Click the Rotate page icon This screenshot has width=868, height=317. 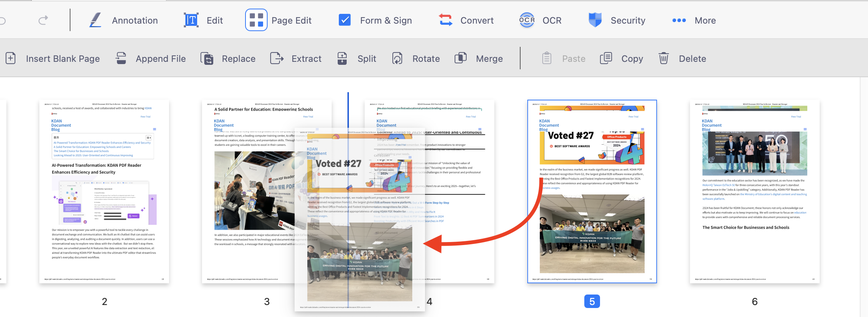coord(397,58)
